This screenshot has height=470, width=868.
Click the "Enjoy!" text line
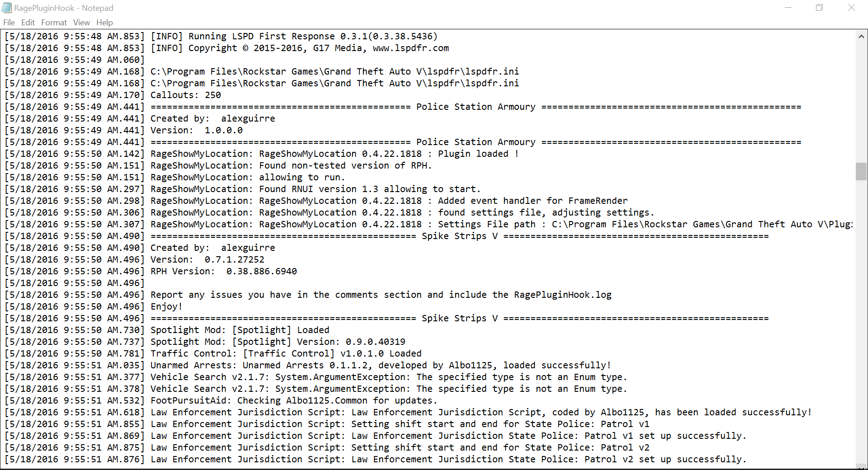point(166,307)
